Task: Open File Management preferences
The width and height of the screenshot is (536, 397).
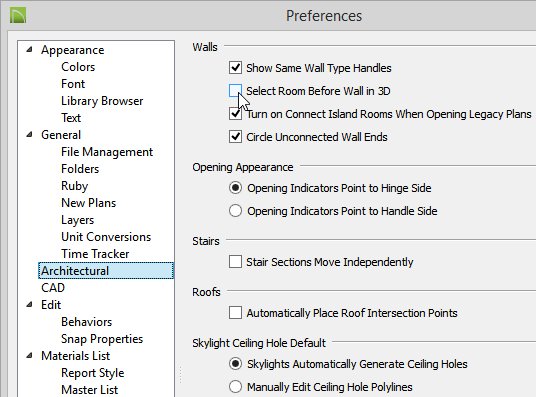Action: [107, 152]
